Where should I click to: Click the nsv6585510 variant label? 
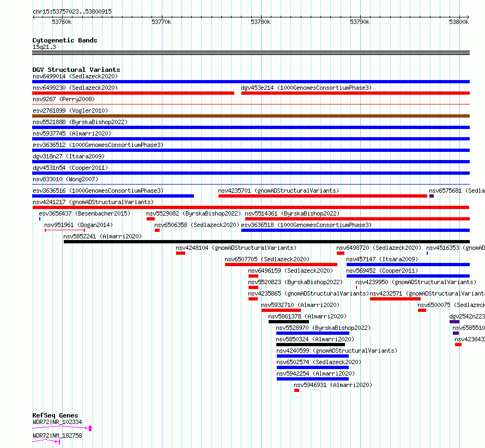468,328
